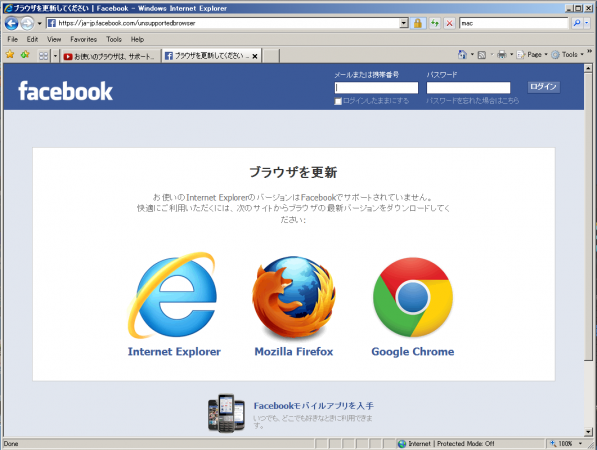
Task: Open the View menu
Action: coord(54,39)
